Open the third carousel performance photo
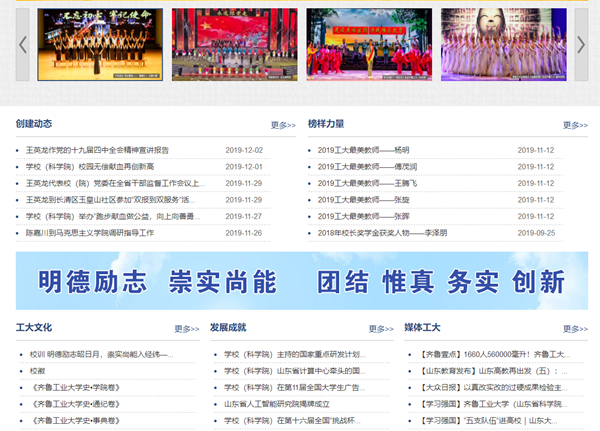Image resolution: width=600 pixels, height=431 pixels. pyautogui.click(x=368, y=44)
